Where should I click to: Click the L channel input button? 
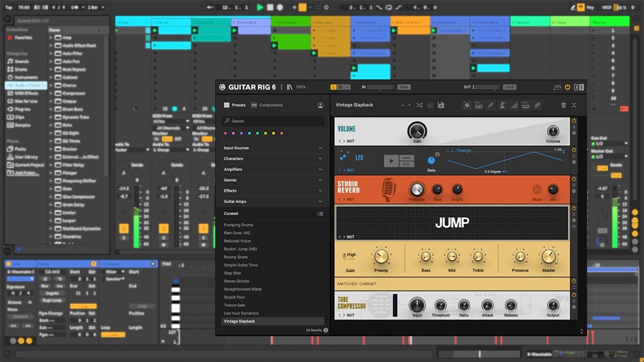tap(333, 87)
